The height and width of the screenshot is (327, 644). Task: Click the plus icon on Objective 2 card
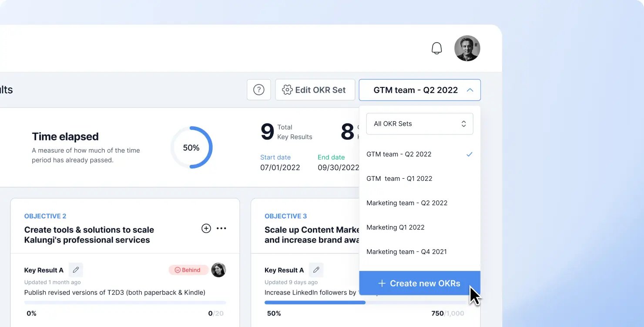tap(206, 228)
